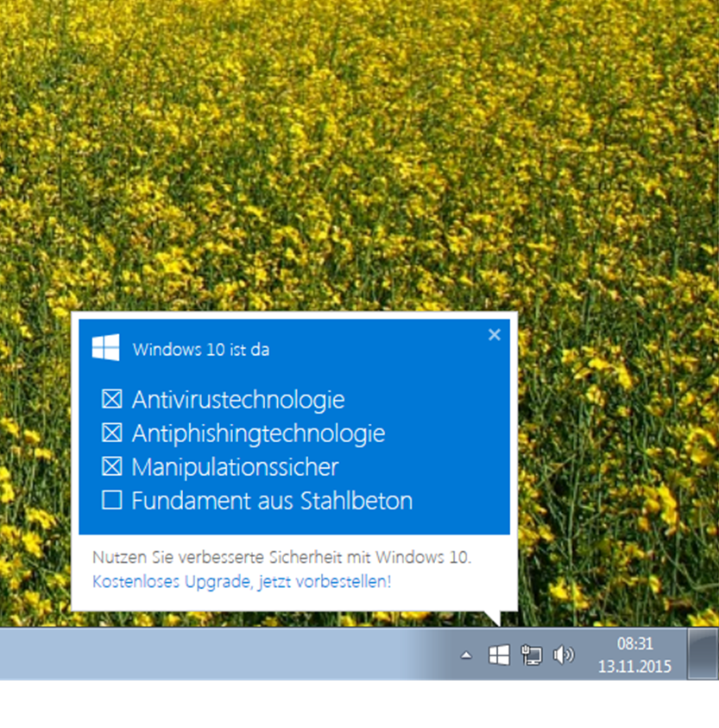Screen dimensions: 719x728
Task: Open the Get Windows 10 tray icon
Action: [499, 655]
